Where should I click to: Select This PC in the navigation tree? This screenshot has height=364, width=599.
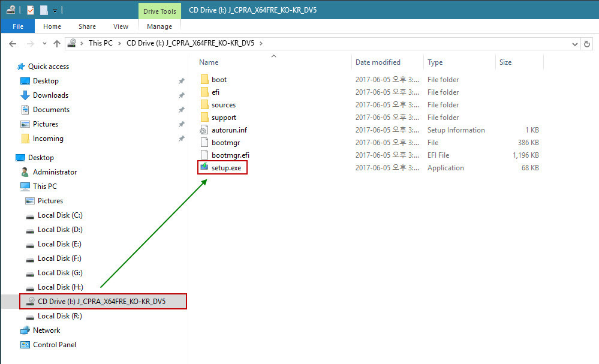(45, 186)
